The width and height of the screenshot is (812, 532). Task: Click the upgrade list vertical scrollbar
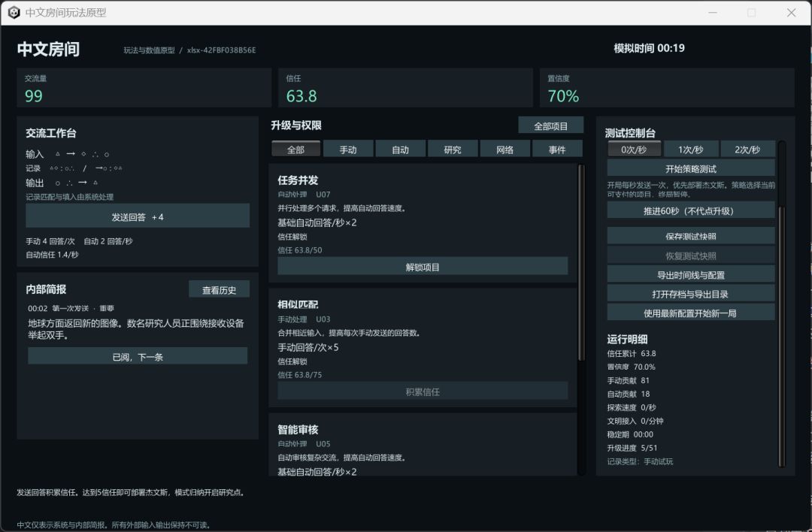click(581, 263)
